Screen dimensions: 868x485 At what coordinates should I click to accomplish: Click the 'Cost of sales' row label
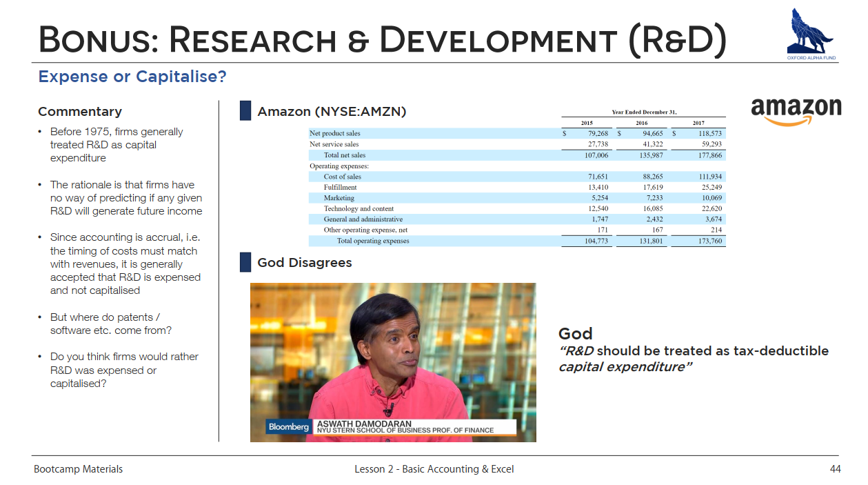[x=343, y=177]
